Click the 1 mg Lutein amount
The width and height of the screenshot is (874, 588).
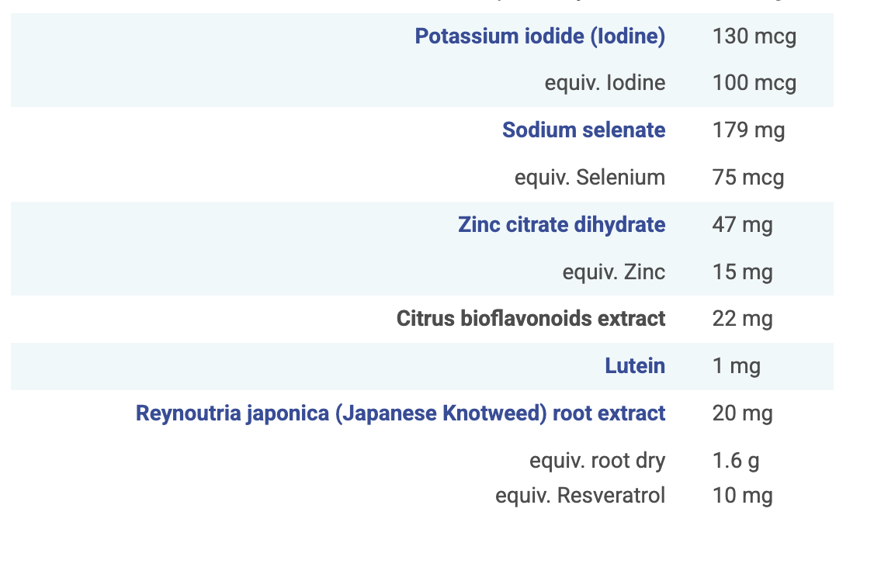[736, 365]
